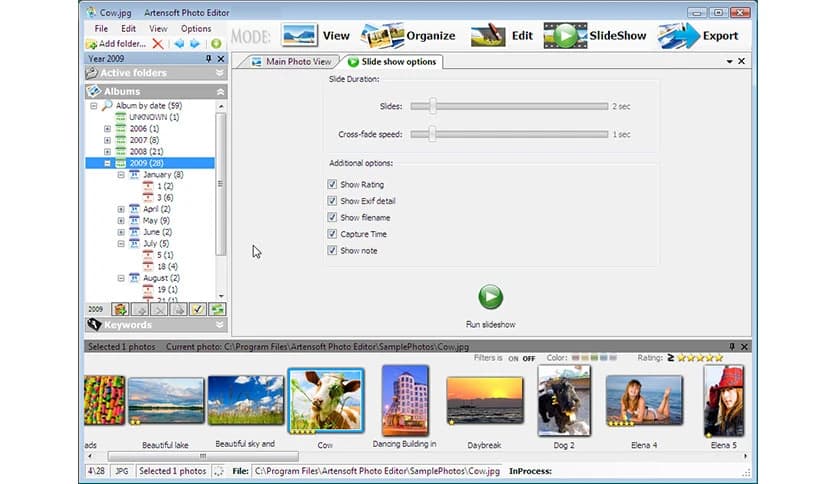Click the add album icon with green plus
The height and width of the screenshot is (484, 836).
pos(120,309)
